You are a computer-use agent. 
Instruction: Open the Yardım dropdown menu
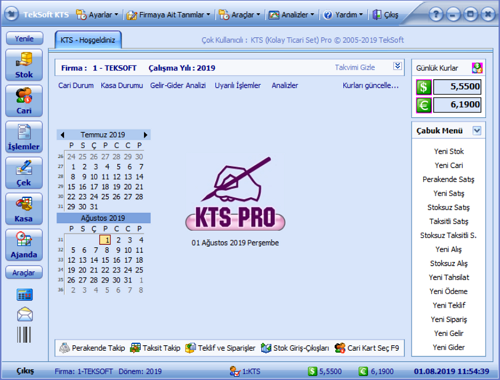[x=343, y=15]
